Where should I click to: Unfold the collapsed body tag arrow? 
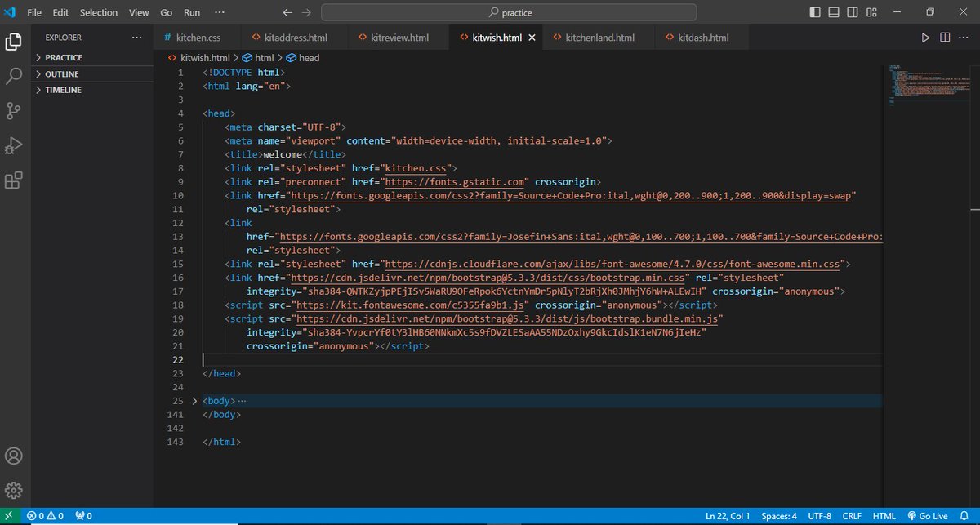[x=194, y=401]
